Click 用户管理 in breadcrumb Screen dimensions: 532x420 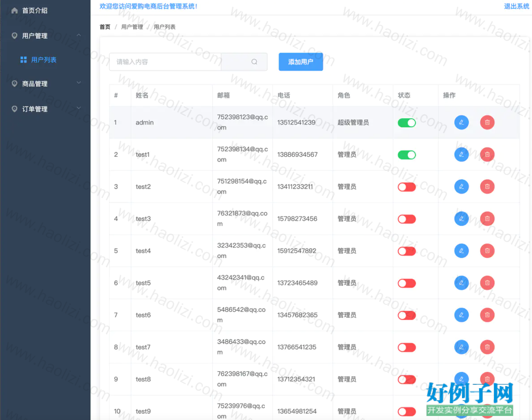tap(132, 27)
